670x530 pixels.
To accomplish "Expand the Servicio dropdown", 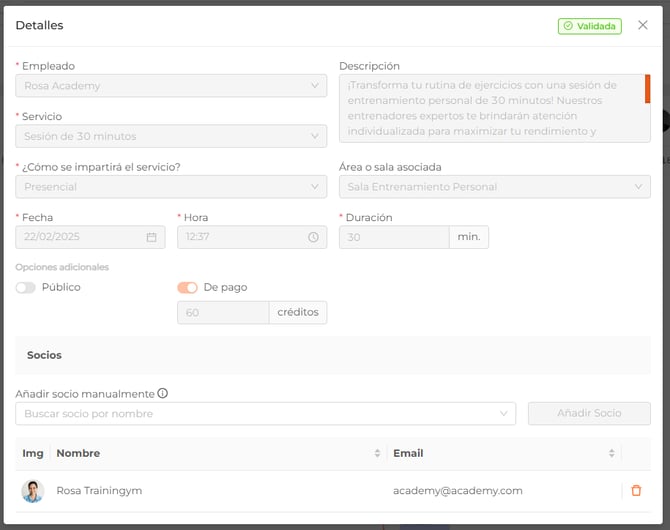I will pyautogui.click(x=171, y=136).
